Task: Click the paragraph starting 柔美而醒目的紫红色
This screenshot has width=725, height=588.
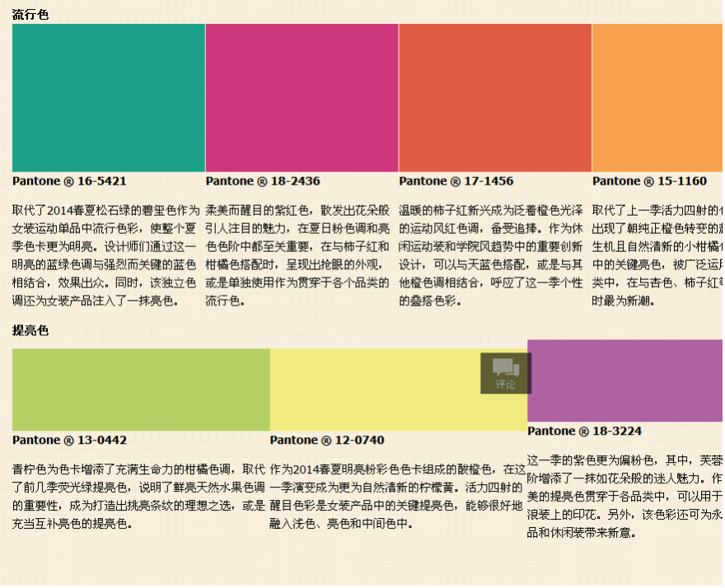Action: click(298, 257)
